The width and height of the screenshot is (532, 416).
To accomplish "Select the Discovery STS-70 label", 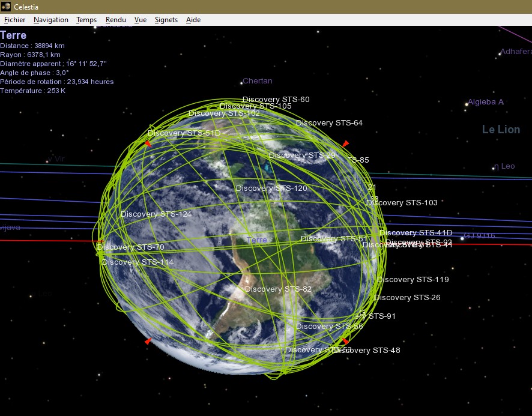I will click(x=131, y=247).
